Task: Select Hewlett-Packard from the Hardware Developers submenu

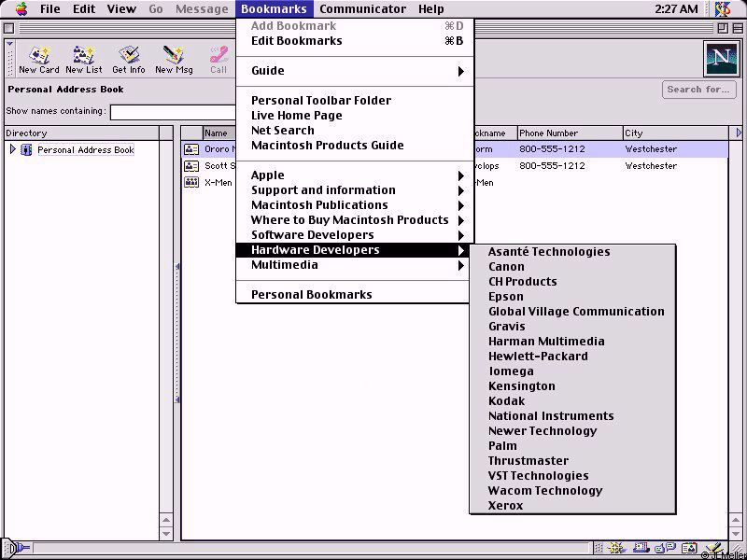Action: (x=538, y=357)
